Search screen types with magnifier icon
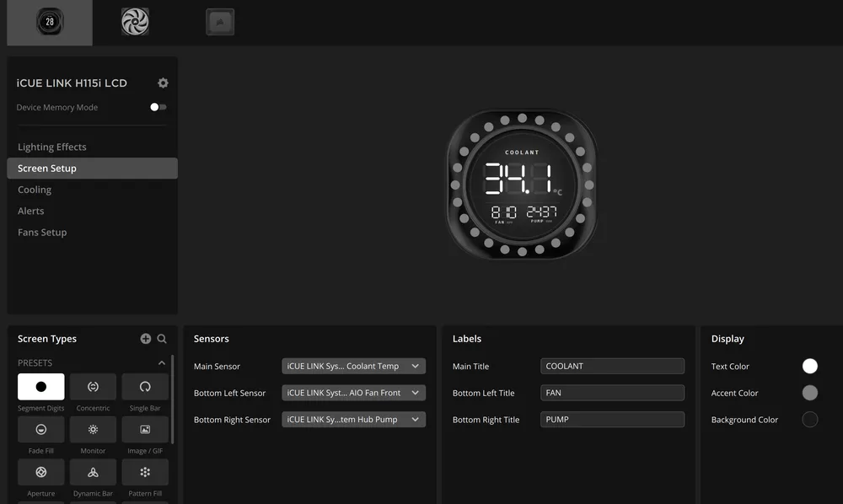Image resolution: width=843 pixels, height=504 pixels. pyautogui.click(x=162, y=339)
